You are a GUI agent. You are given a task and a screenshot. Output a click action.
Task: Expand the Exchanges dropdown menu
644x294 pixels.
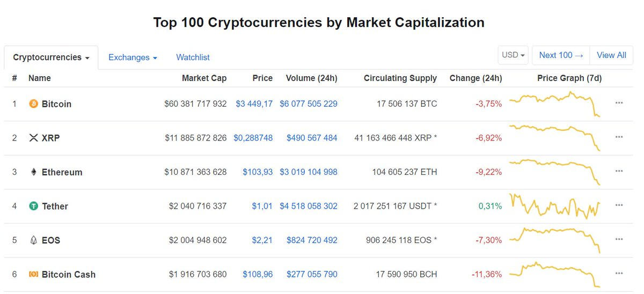(133, 57)
